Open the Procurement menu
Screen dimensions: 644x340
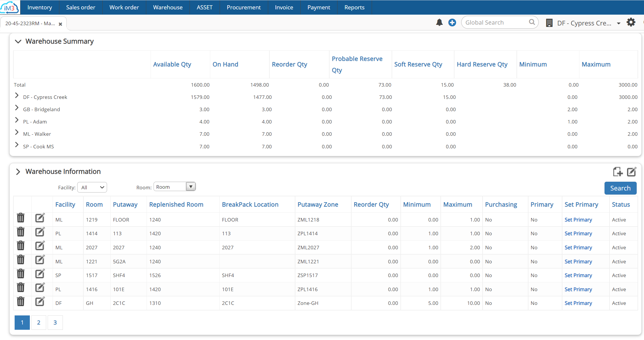coord(244,7)
